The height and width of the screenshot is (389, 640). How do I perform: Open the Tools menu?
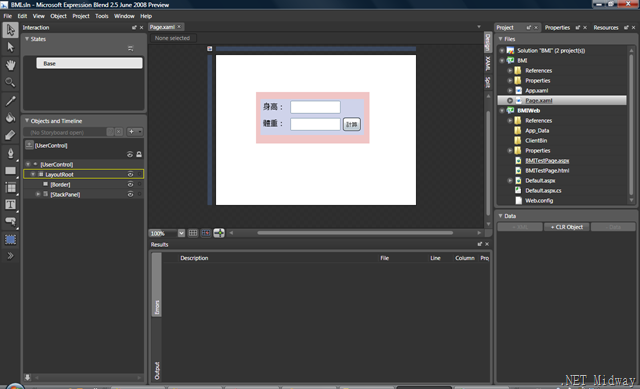pos(102,16)
